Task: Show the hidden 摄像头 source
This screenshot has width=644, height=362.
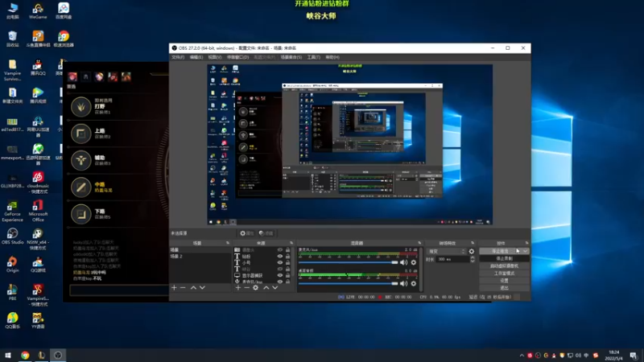Action: tap(280, 249)
